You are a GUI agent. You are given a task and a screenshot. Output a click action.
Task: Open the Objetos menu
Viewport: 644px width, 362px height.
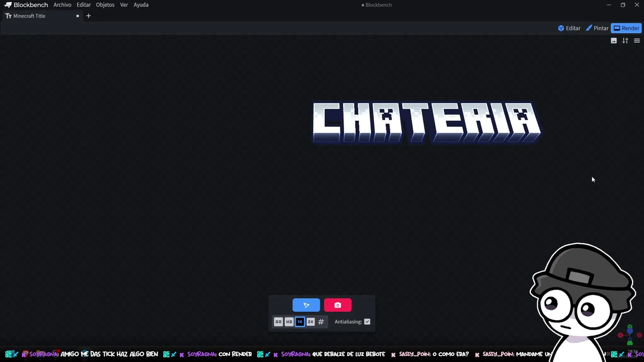[105, 5]
